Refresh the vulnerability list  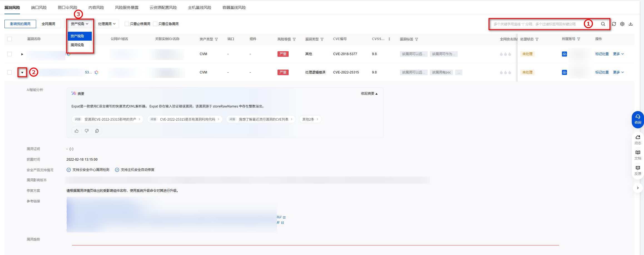coord(614,24)
